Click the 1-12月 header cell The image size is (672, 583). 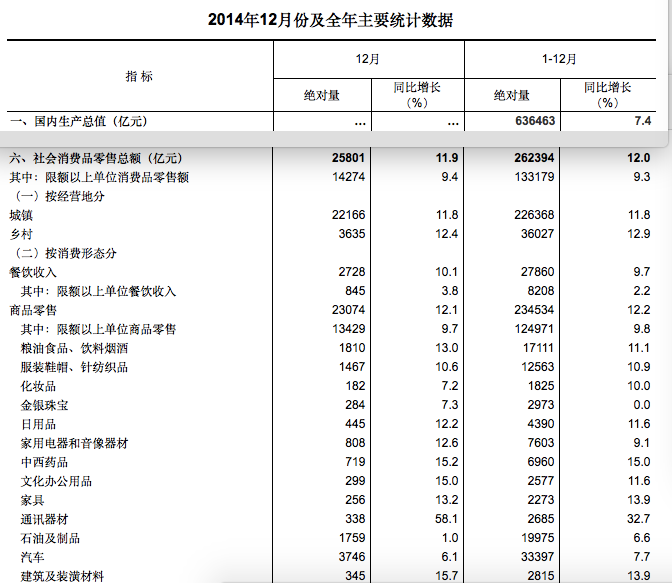[x=559, y=59]
